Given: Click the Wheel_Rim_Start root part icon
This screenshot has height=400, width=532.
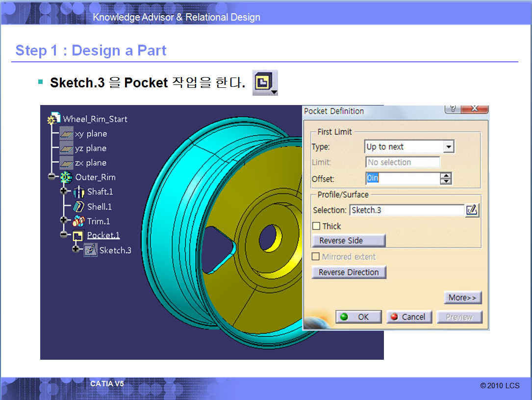Looking at the screenshot, I should coord(52,119).
